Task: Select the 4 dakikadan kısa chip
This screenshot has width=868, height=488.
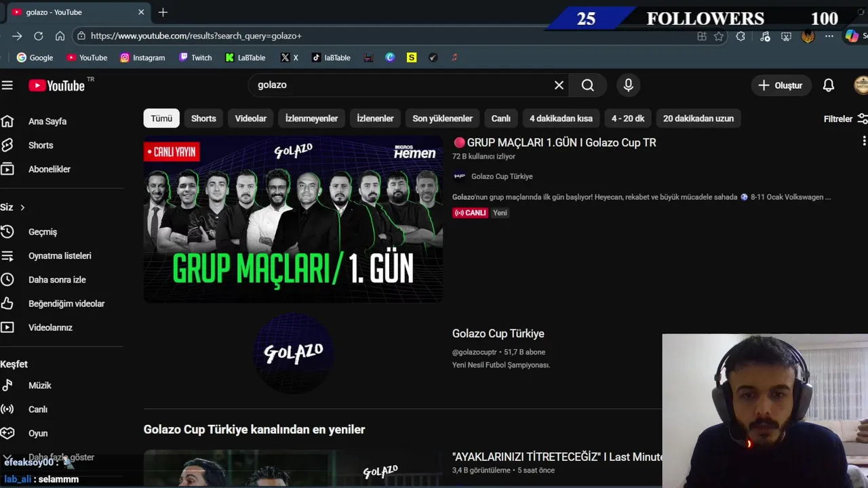Action: pyautogui.click(x=561, y=119)
